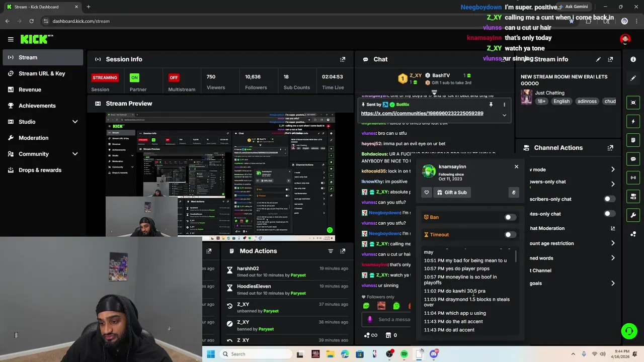Screen dimensions: 644x362
Task: Open the Windows Start menu
Action: (x=211, y=354)
